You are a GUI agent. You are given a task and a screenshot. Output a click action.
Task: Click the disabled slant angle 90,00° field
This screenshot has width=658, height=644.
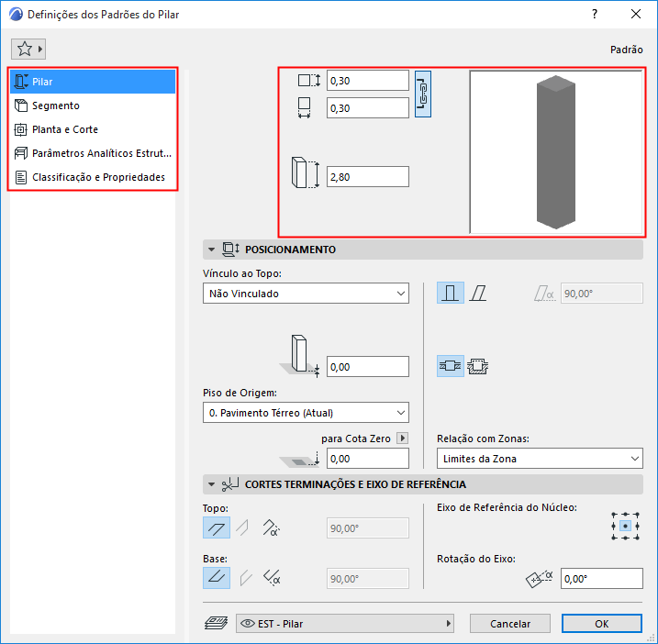click(601, 294)
